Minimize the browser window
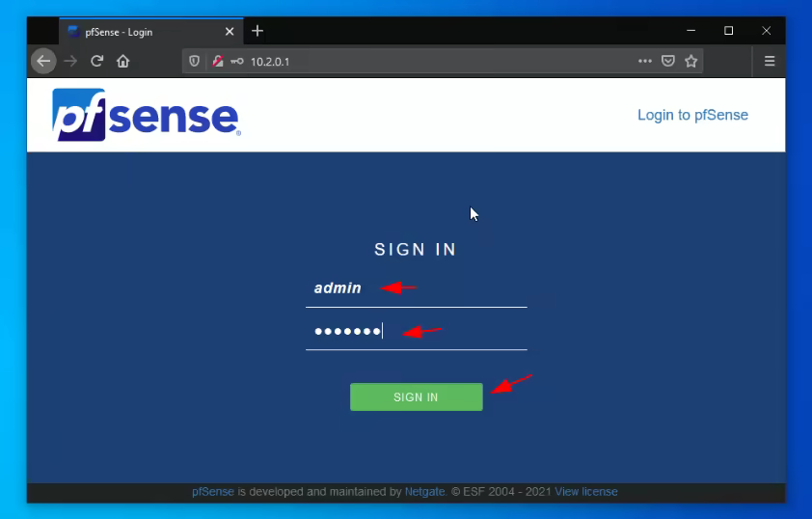 (690, 31)
